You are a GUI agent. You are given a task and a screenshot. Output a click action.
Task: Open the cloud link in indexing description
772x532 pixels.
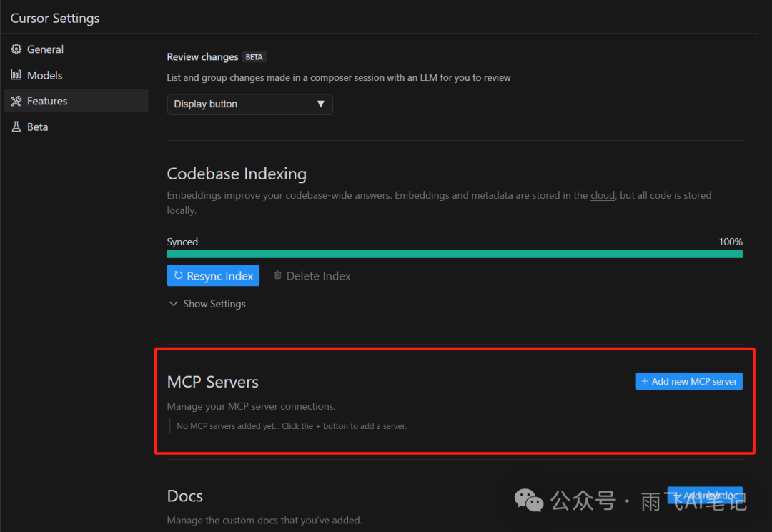[x=602, y=195]
